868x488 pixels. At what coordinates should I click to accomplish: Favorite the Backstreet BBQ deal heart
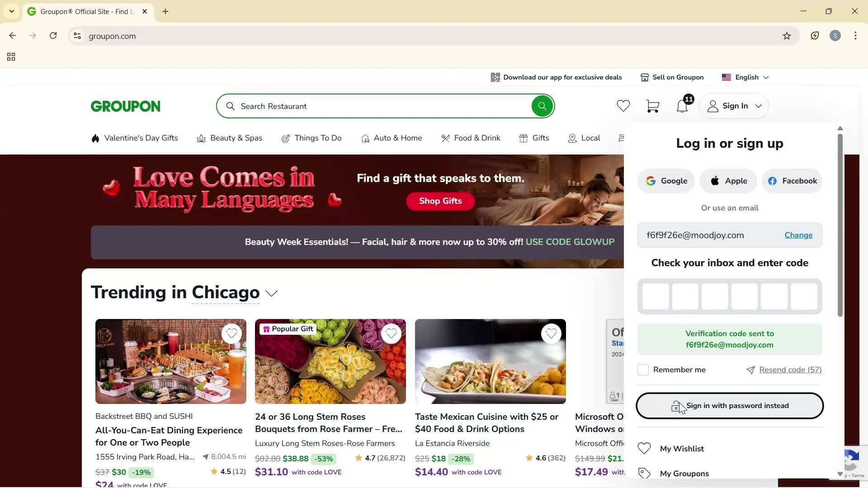[x=231, y=334]
